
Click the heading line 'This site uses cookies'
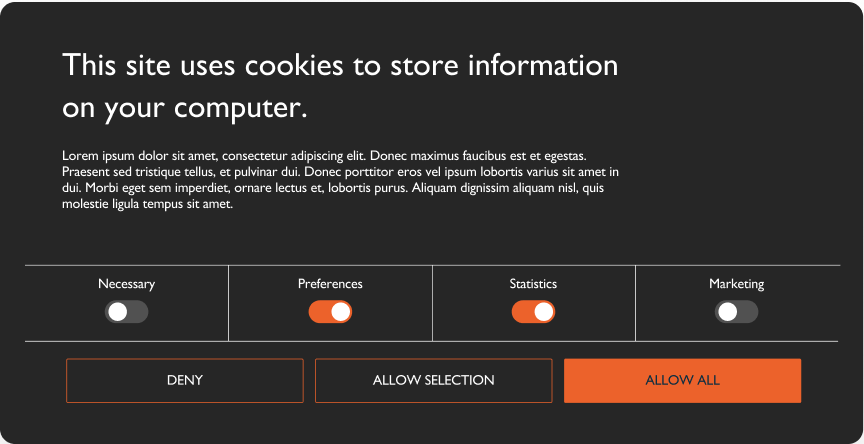click(x=341, y=65)
